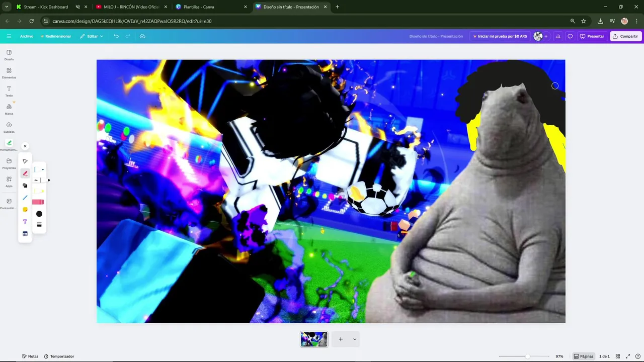Undo the last action

116,36
